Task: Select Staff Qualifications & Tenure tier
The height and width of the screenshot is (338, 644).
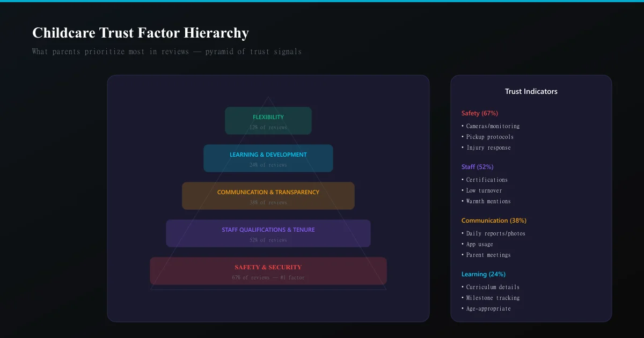Action: 268,233
